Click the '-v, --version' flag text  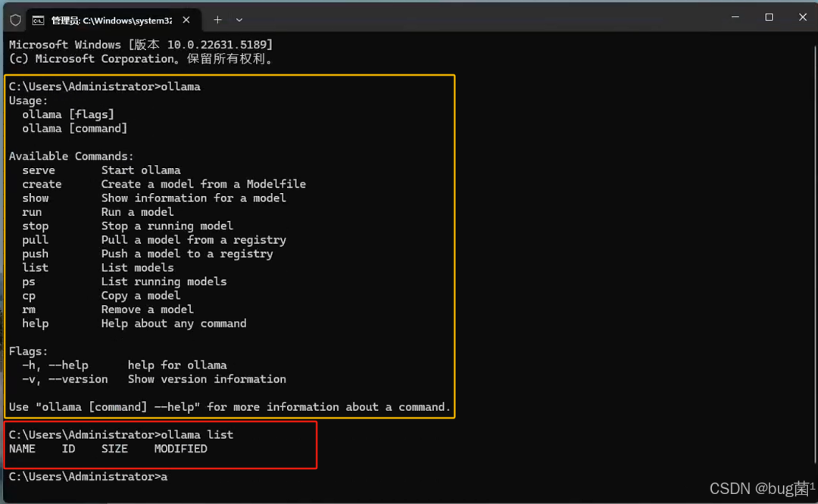[64, 379]
